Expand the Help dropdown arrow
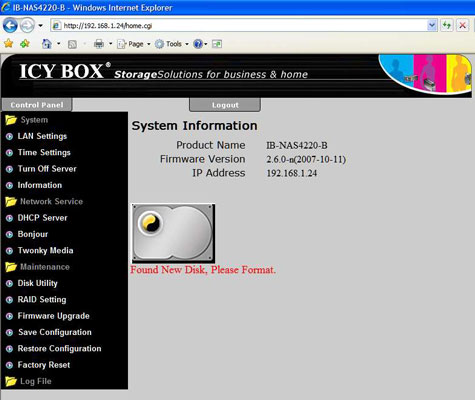 coord(206,44)
